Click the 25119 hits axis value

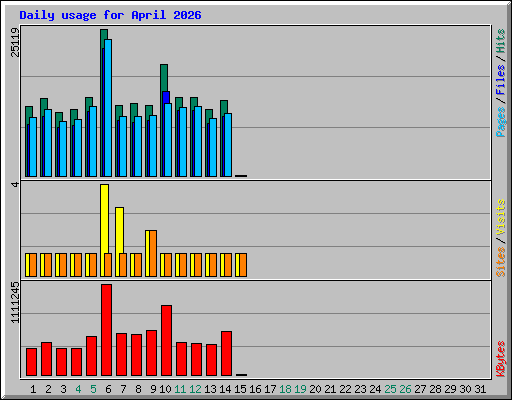[x=15, y=42]
